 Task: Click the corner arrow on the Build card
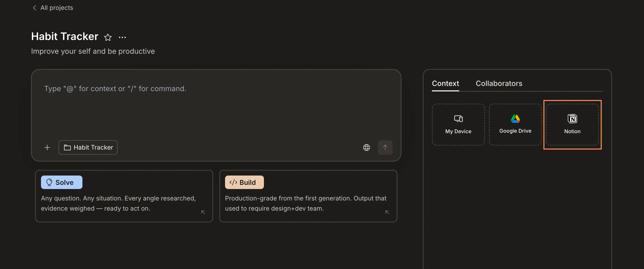(x=387, y=212)
